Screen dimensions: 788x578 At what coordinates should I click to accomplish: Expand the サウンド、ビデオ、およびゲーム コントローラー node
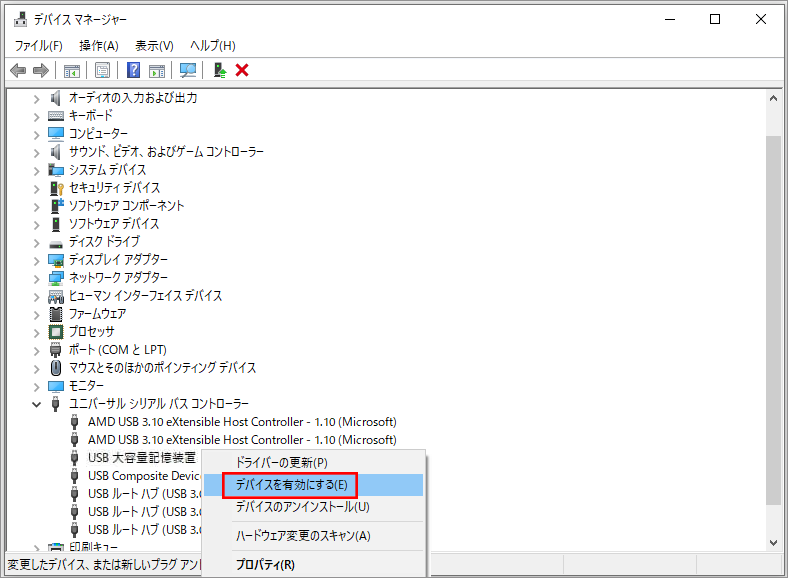pyautogui.click(x=36, y=153)
